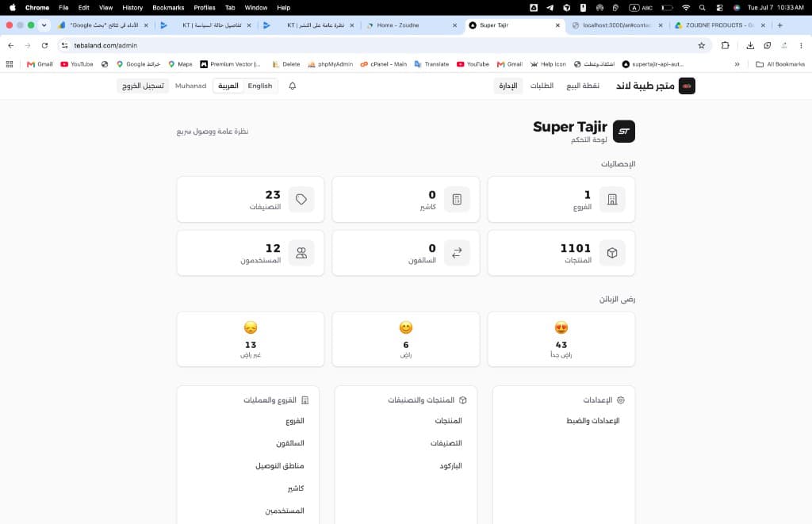Open the Bookmarks menu in the menu bar
Image resolution: width=812 pixels, height=524 pixels.
point(168,8)
